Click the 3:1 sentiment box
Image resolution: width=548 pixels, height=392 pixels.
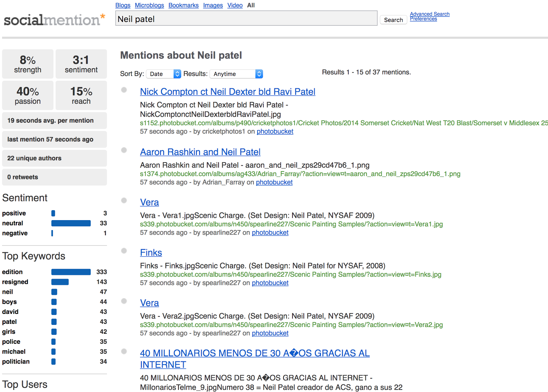click(x=81, y=64)
